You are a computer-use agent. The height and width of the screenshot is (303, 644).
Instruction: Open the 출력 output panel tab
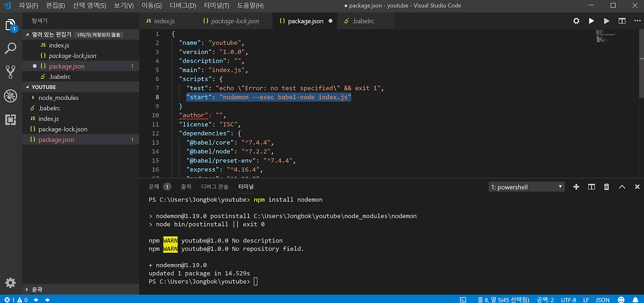point(186,187)
